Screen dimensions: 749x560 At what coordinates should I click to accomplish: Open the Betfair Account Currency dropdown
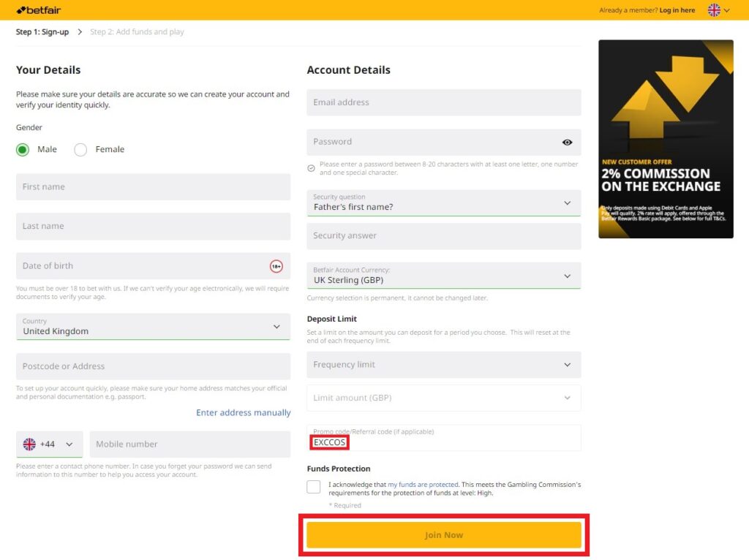click(569, 276)
